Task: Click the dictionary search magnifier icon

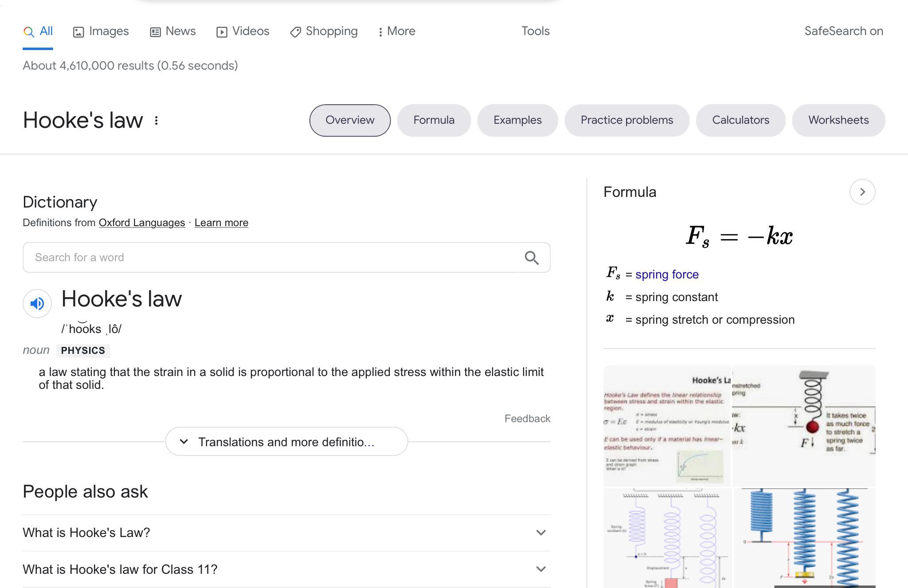Action: (532, 258)
